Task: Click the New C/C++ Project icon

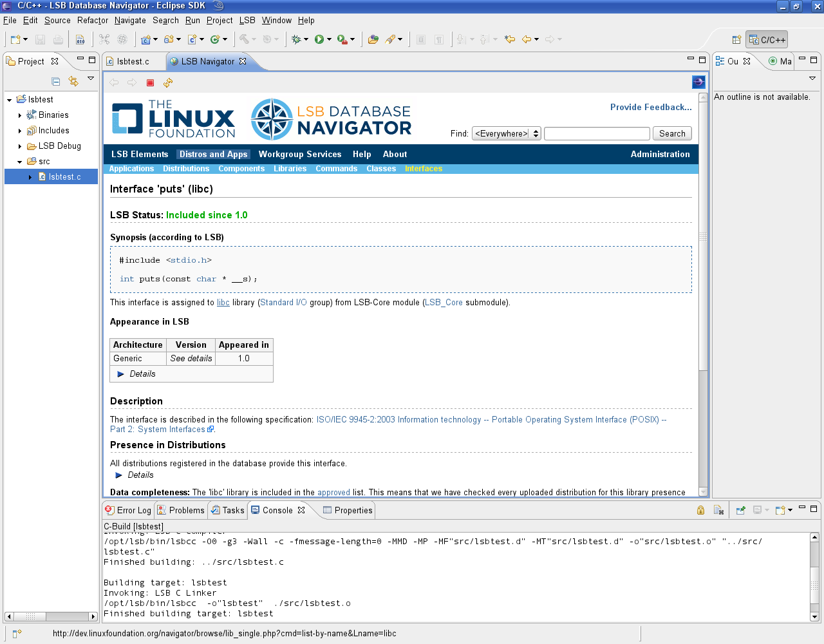Action: [146, 39]
